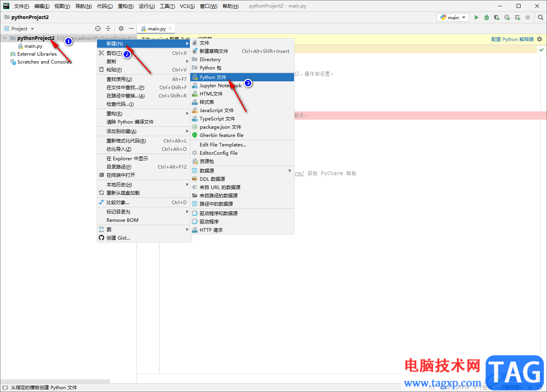Select External Libraries in the project tree
Viewport: 547px width, 392px height.
(37, 54)
